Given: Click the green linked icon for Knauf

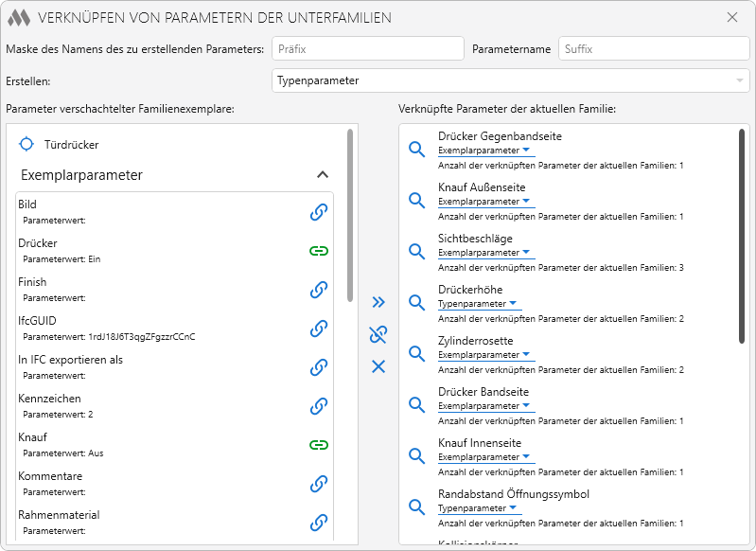Looking at the screenshot, I should coord(319,445).
